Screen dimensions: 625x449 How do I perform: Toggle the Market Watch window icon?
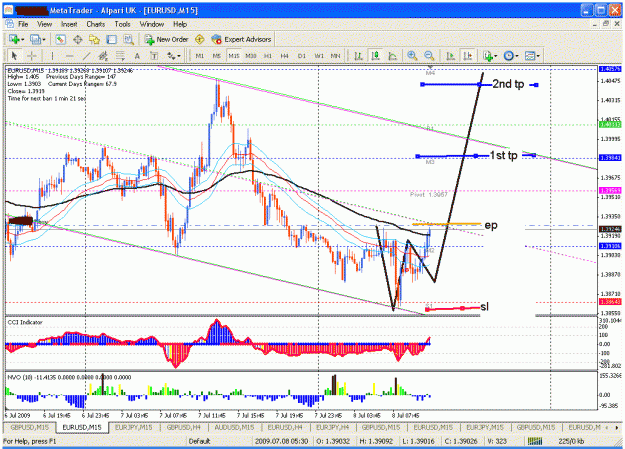point(61,39)
